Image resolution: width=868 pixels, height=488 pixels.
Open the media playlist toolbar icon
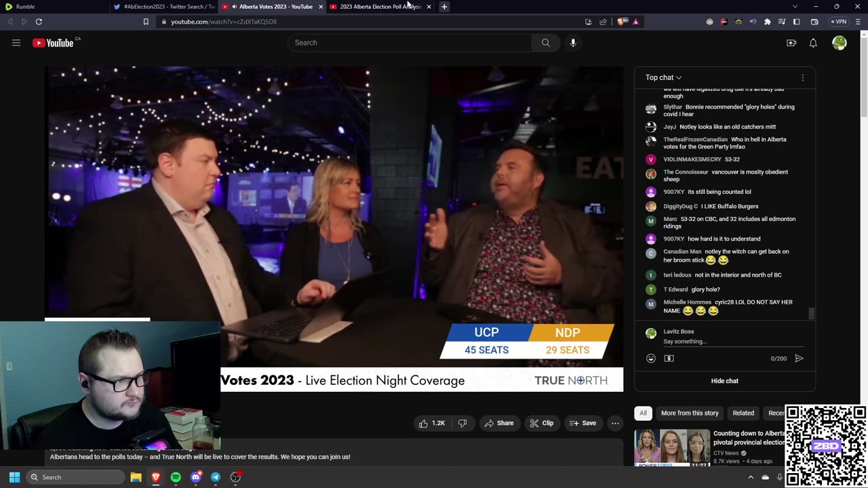[782, 22]
